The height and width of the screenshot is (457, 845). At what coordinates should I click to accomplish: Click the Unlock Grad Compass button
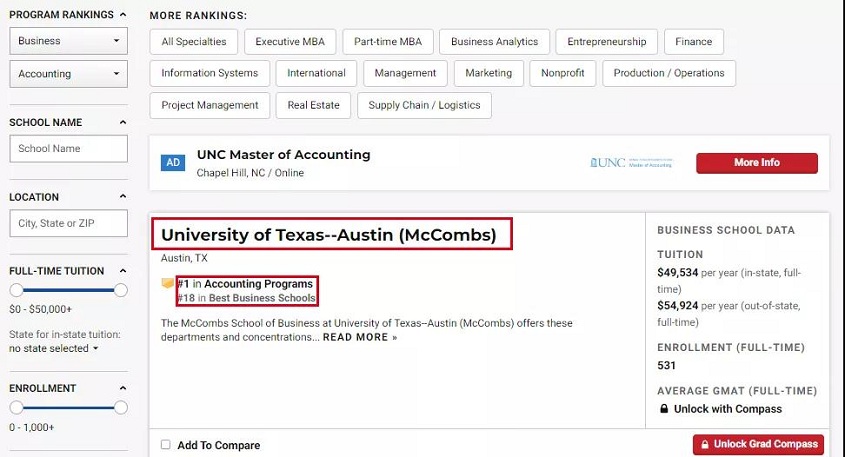758,445
